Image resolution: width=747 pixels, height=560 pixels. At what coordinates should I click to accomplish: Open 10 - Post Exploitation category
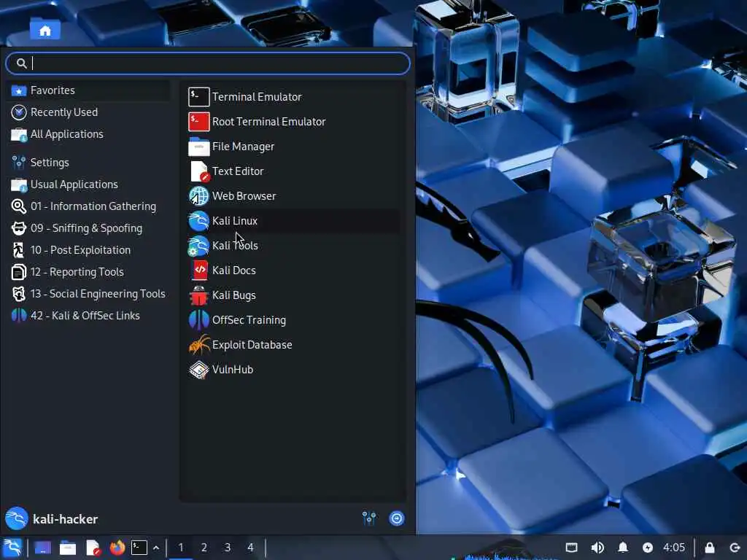89,250
